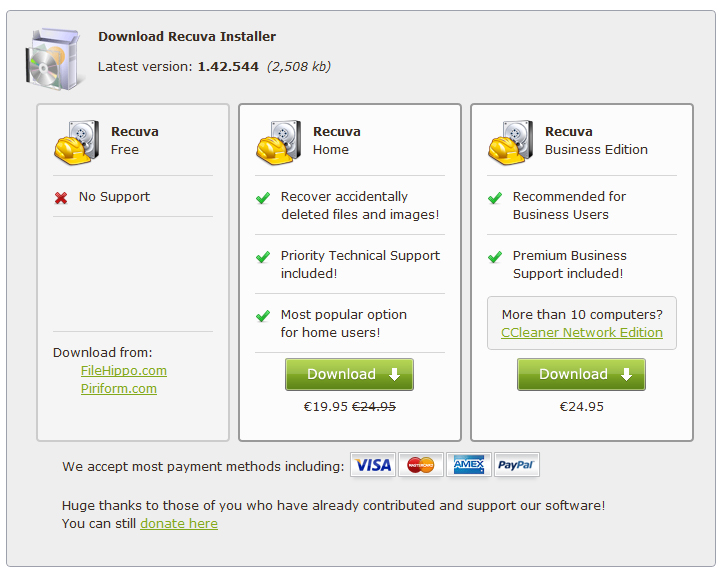Download Recuva Business Edition for €24.95
The image size is (723, 578).
pos(581,374)
